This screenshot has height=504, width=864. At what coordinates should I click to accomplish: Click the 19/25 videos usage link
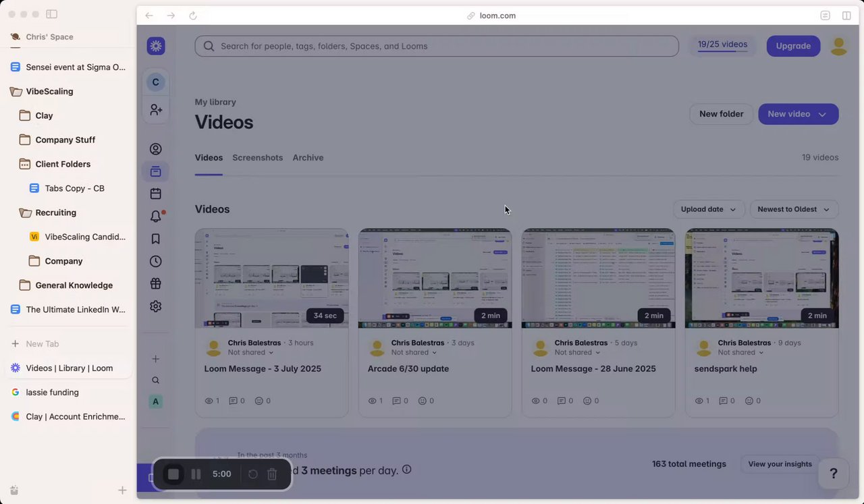722,45
